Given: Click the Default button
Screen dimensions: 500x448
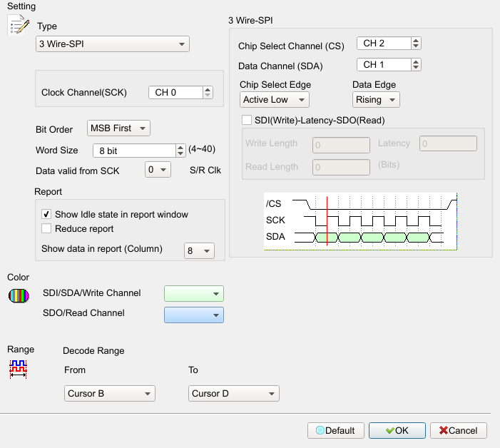Looking at the screenshot, I should (336, 430).
